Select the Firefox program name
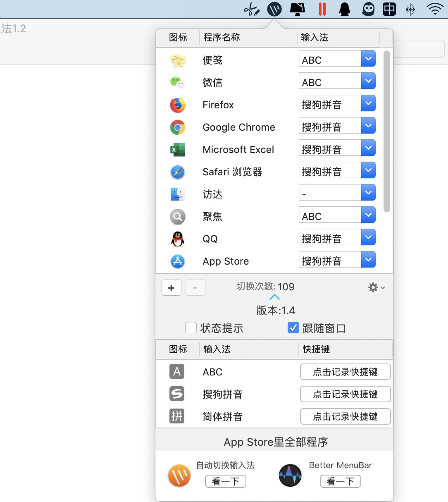The height and width of the screenshot is (502, 448). [218, 105]
